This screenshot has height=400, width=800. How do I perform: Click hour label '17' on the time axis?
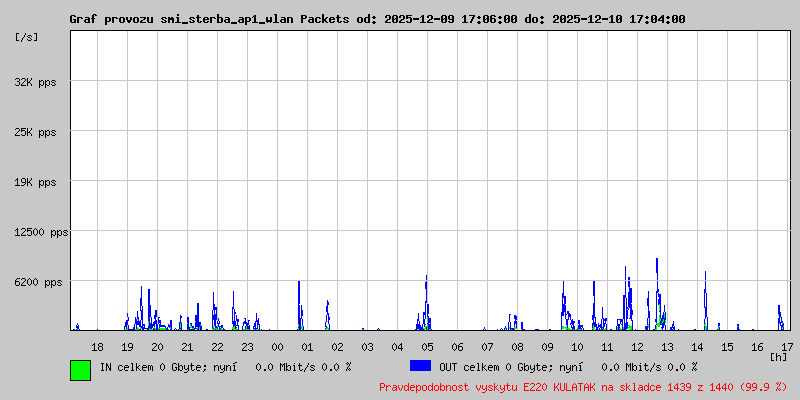(787, 347)
